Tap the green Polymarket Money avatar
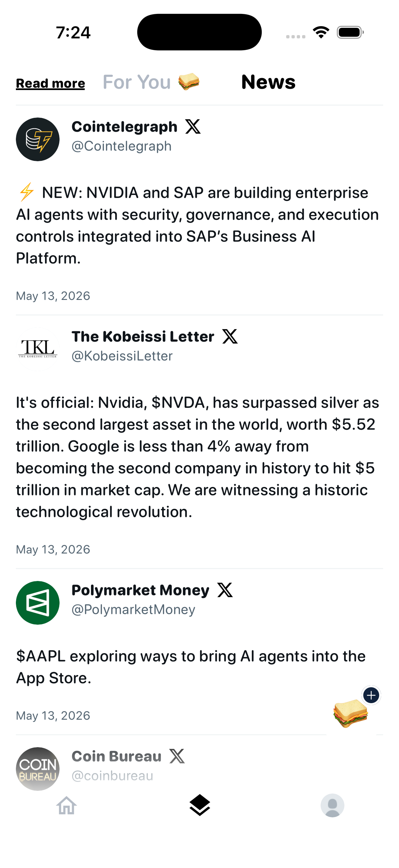 point(38,603)
